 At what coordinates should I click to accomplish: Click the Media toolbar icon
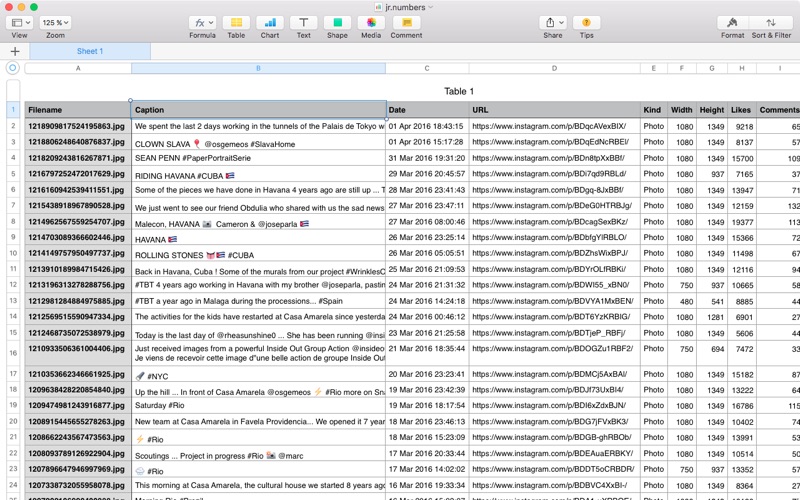tap(371, 22)
